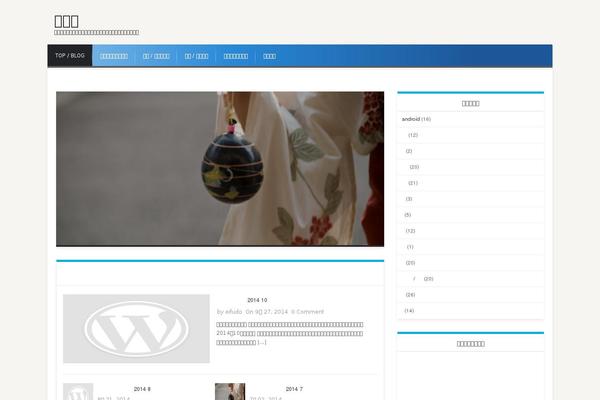This screenshot has height=400, width=600.
Task: Open the small WordPress thumbnail beside 2014 8
Action: pyautogui.click(x=78, y=392)
